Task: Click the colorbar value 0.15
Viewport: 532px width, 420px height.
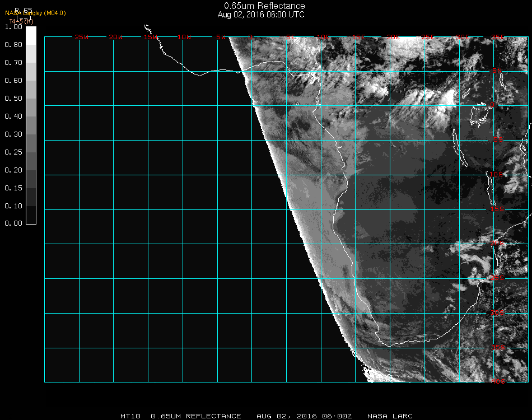Action: pos(13,188)
